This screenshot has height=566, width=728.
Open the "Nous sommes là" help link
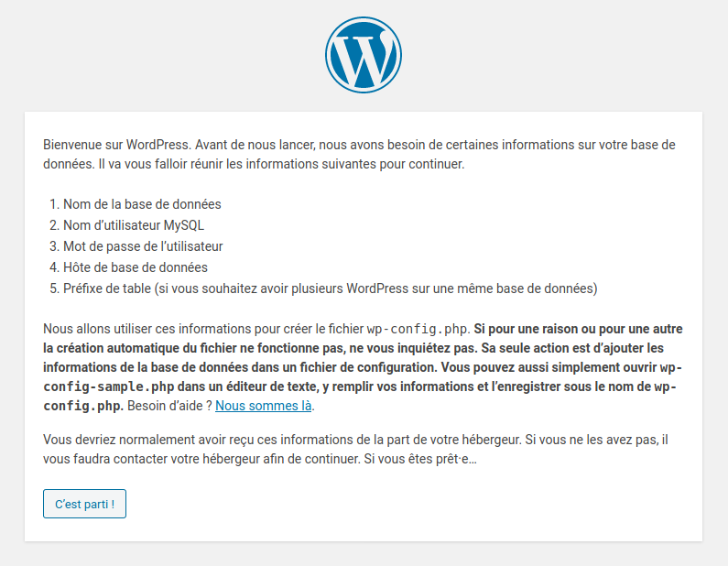[x=264, y=406]
